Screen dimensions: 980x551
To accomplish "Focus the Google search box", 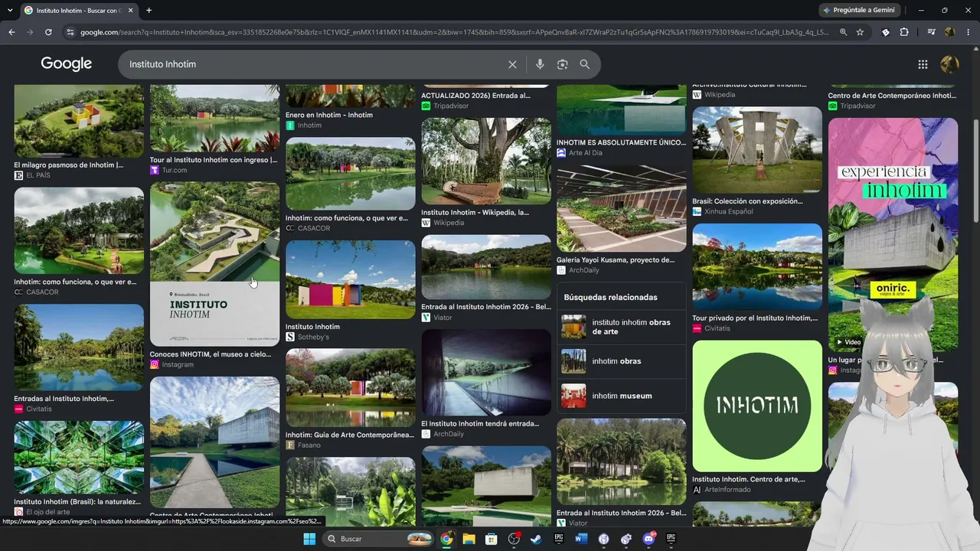I will click(314, 64).
